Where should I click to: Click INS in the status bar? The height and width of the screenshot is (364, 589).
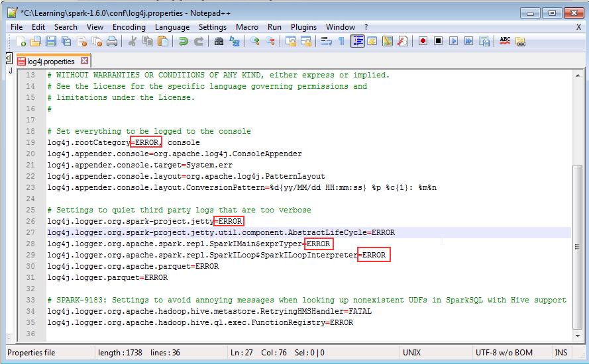click(561, 353)
